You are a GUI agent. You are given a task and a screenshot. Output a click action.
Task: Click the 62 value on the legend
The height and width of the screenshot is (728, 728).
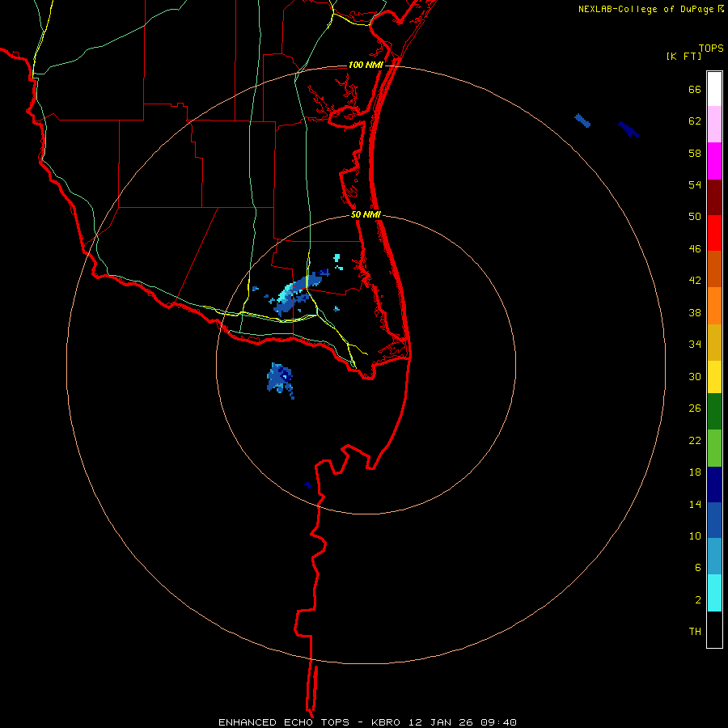pyautogui.click(x=695, y=121)
